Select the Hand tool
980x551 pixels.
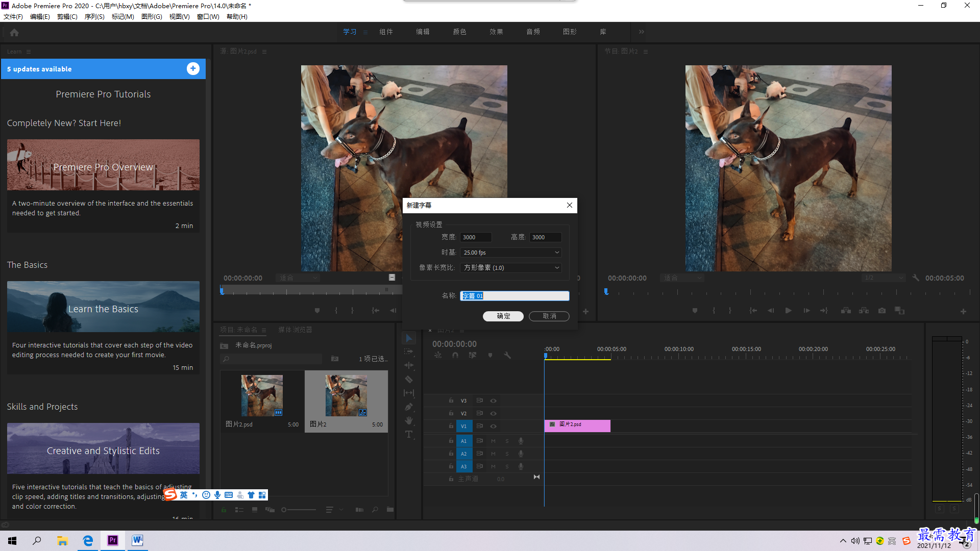click(409, 420)
